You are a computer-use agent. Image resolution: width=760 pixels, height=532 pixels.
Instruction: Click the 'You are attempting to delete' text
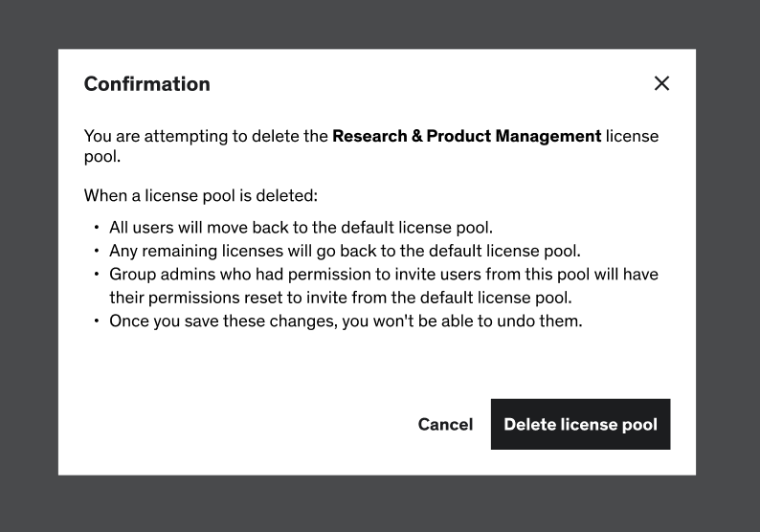coord(206,136)
